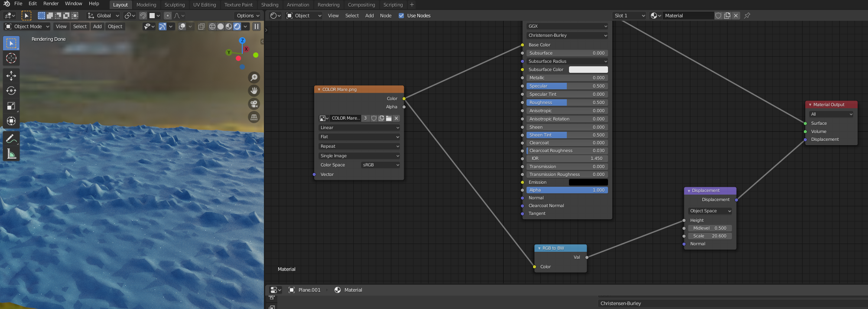Open material browse sphere icon in node header
868x309 pixels.
pyautogui.click(x=656, y=16)
